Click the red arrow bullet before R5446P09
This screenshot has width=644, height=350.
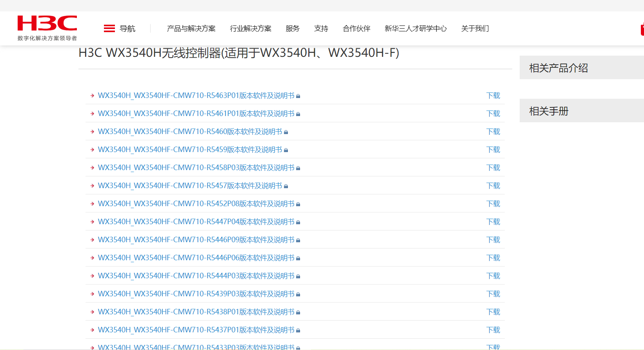pos(92,240)
